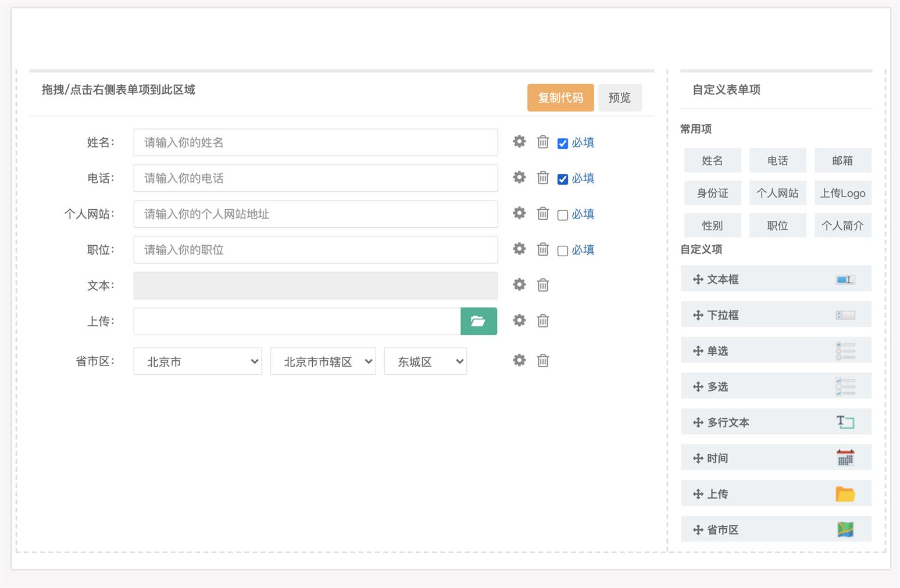The width and height of the screenshot is (900, 588).
Task: Delete the 文本 field with trash icon
Action: [543, 285]
